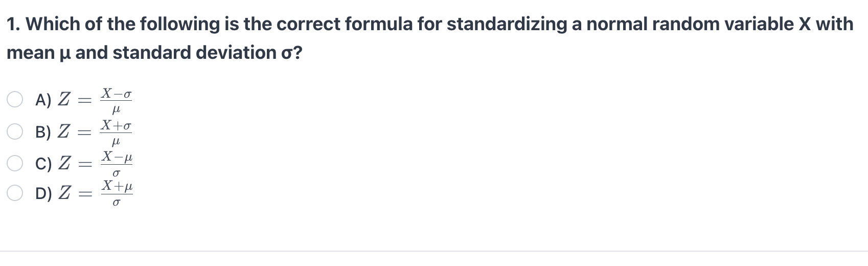The image size is (868, 266).
Task: Click the "D)" option label
Action: coord(43,194)
